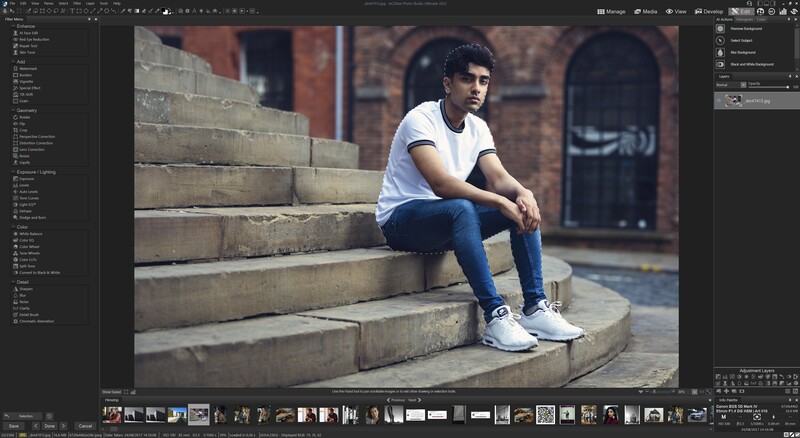
Task: Go to the Previous image in filmstrip
Action: [x=396, y=400]
